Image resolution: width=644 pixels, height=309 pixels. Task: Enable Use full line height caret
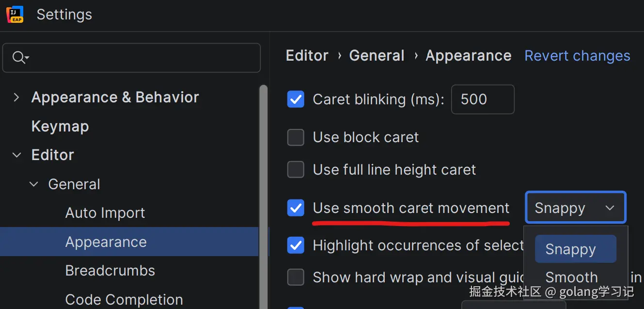tap(296, 170)
